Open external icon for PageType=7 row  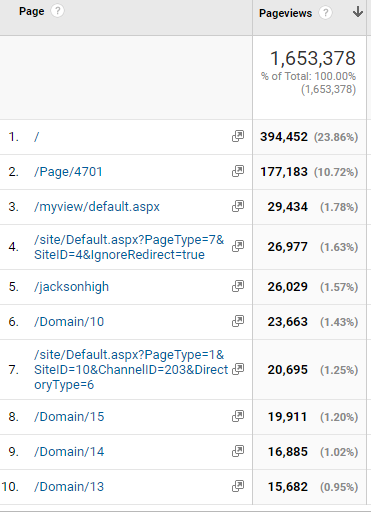(x=238, y=246)
